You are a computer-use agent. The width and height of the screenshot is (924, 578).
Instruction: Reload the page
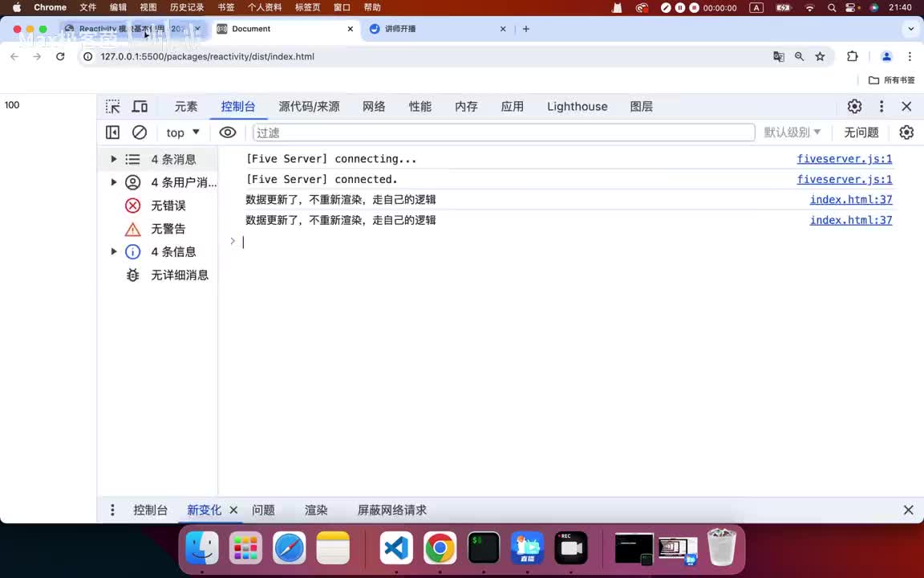coord(60,57)
